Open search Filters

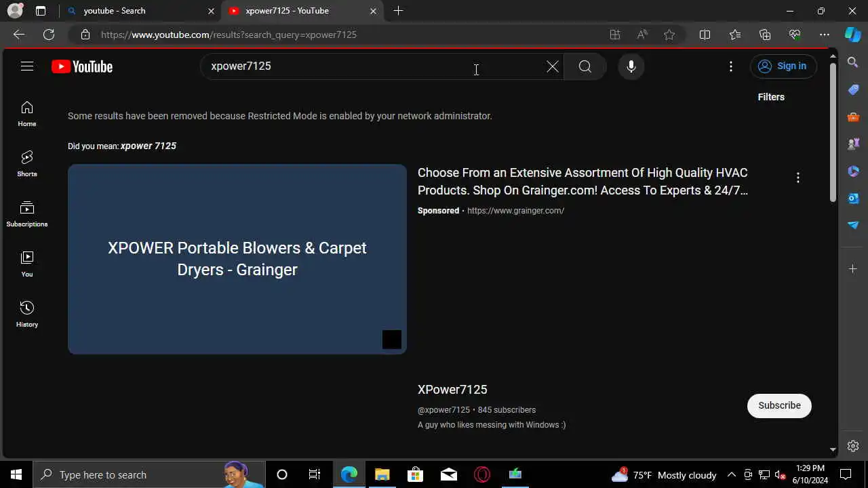(x=771, y=97)
